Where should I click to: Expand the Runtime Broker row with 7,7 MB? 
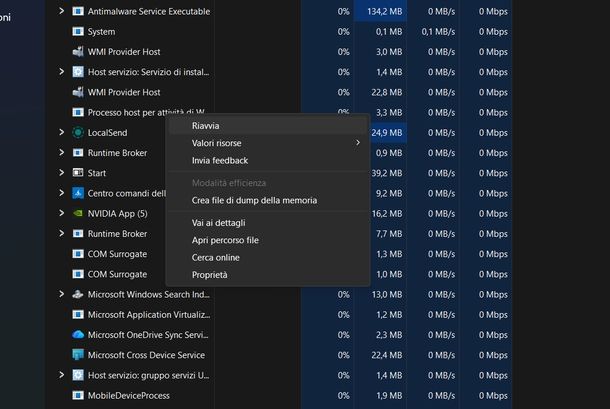coord(61,233)
